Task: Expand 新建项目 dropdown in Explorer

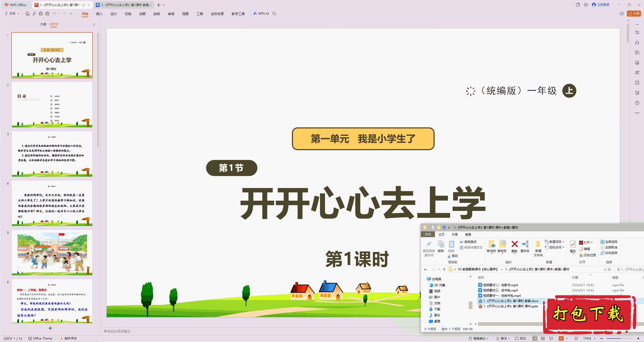Action: 563,242
